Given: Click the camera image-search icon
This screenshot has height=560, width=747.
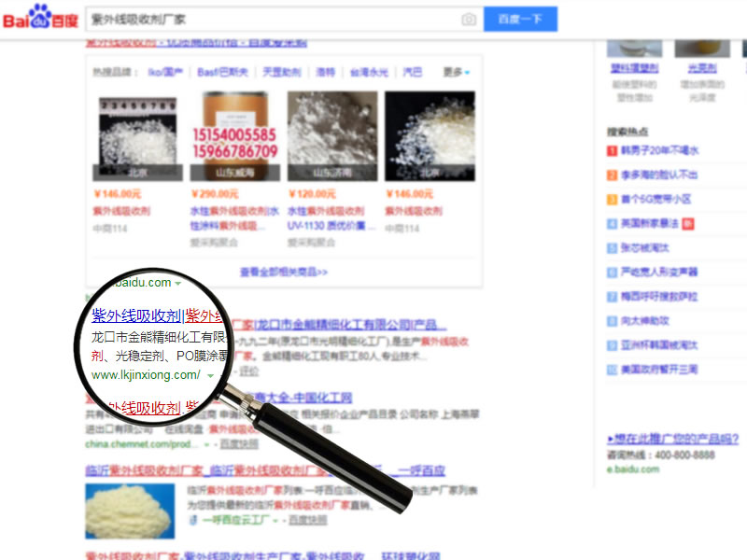Looking at the screenshot, I should tap(469, 19).
